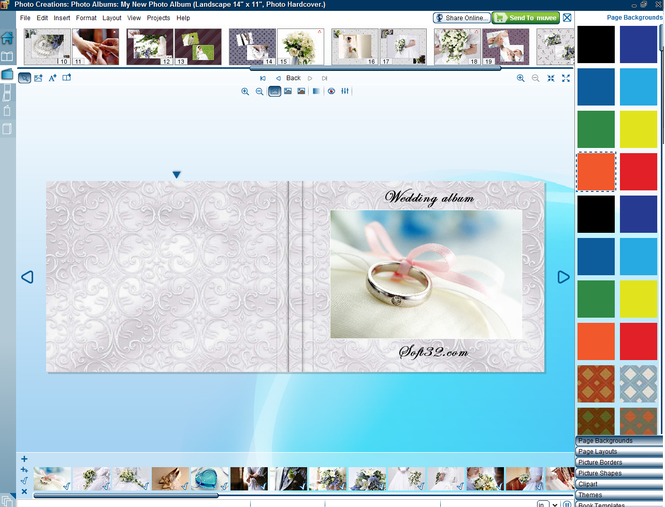The width and height of the screenshot is (665, 507).
Task: Expand the Page Backgrounds panel section
Action: 619,441
